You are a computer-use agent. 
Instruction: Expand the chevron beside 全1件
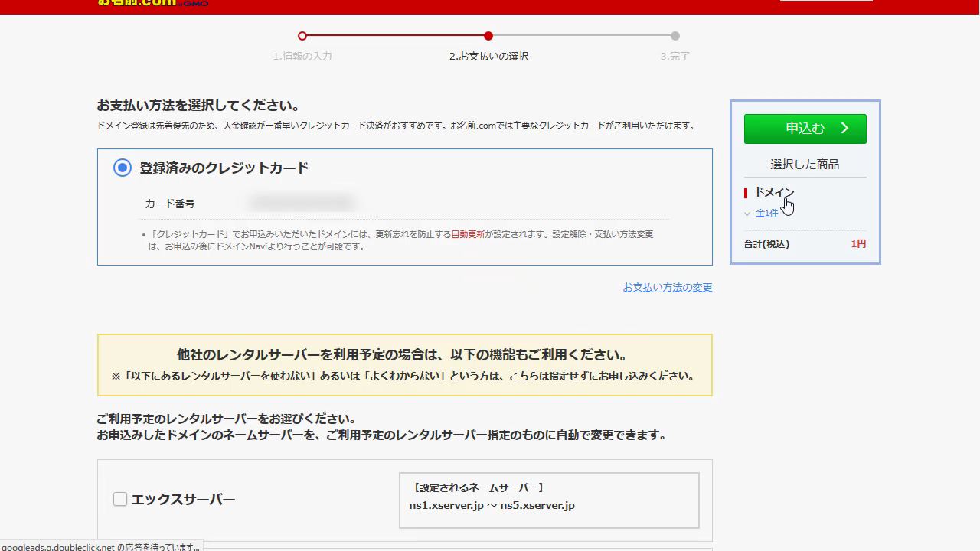pyautogui.click(x=747, y=214)
